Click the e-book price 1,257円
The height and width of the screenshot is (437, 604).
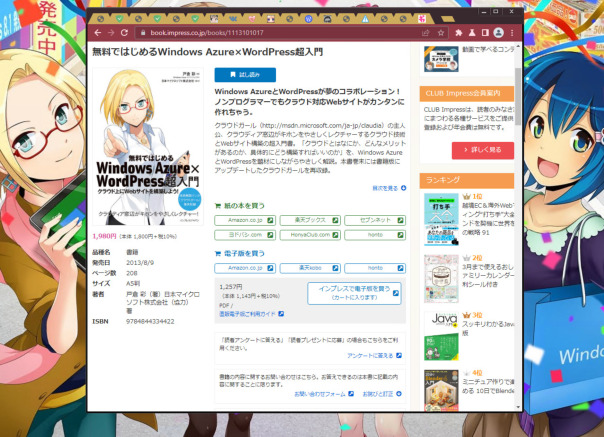click(231, 287)
